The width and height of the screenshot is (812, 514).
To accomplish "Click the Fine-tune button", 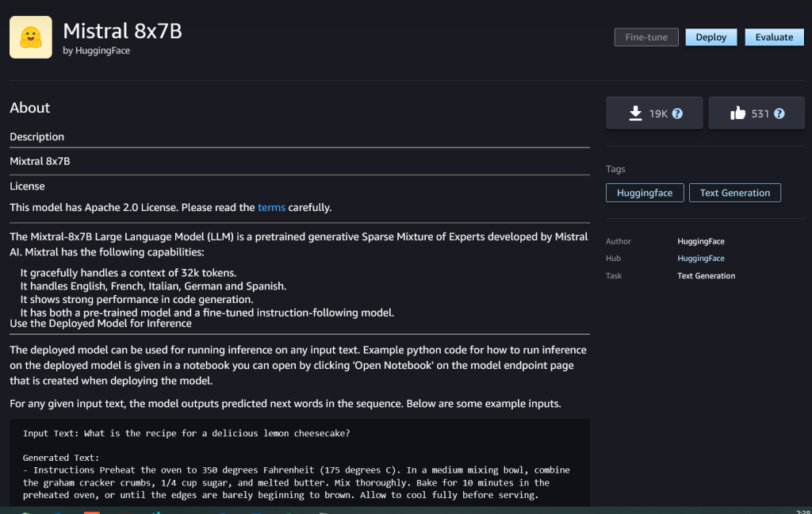I will pos(646,37).
